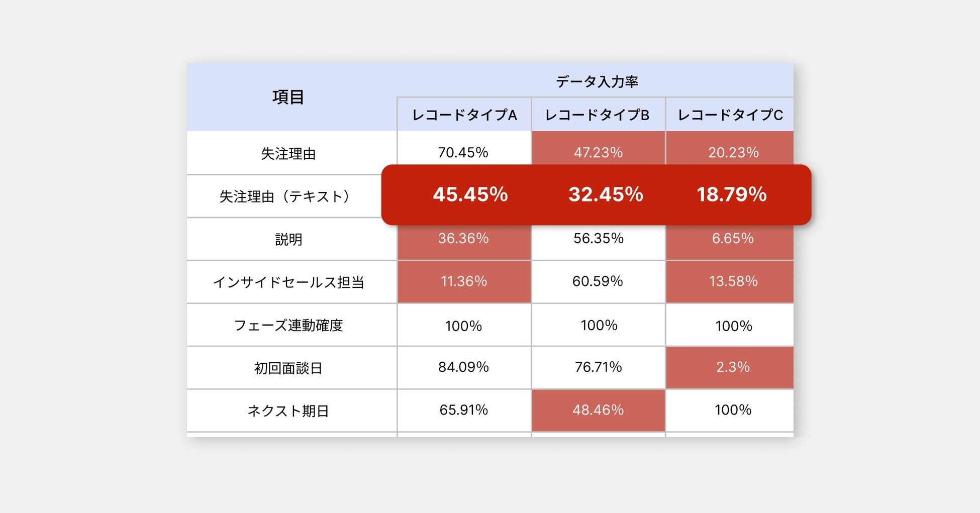980x513 pixels.
Task: Select the フェーズ連動確度 row label
Action: [x=288, y=325]
